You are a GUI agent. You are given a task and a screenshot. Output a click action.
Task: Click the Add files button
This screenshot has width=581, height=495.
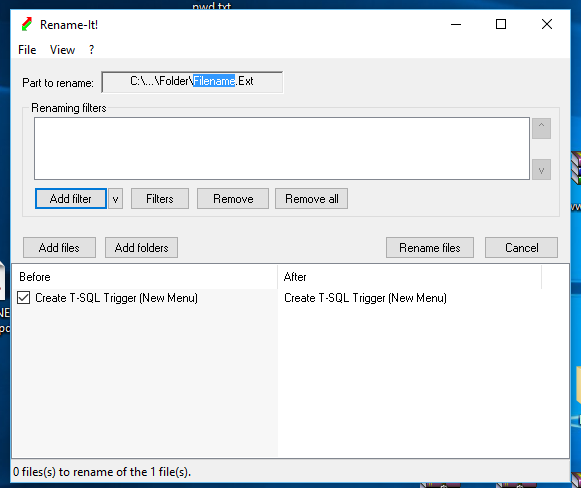click(59, 248)
